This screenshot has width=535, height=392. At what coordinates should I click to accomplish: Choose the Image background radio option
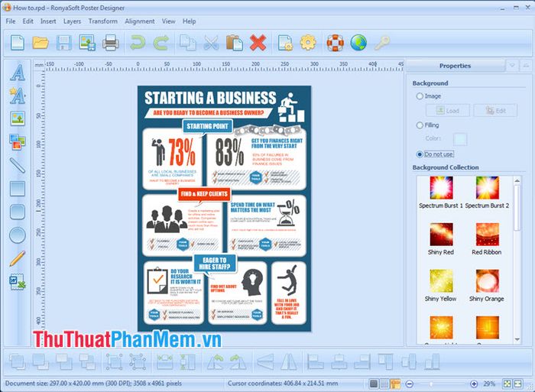click(420, 96)
